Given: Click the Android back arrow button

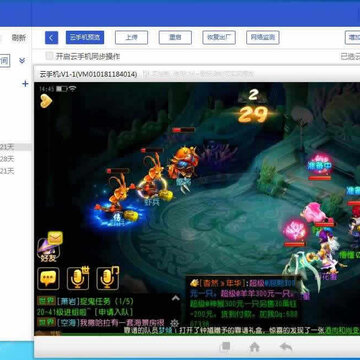Looking at the screenshot, I should click(286, 347).
